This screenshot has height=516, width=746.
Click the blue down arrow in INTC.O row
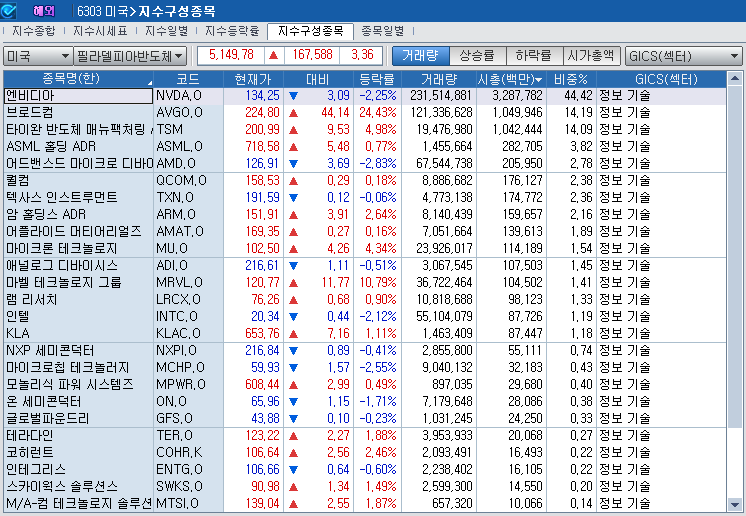coord(294,317)
